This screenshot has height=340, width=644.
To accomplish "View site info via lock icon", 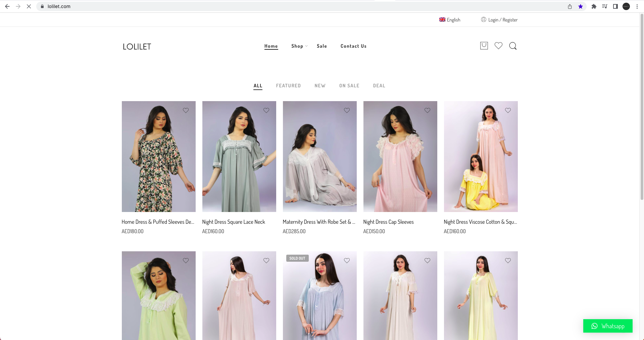I will (42, 6).
